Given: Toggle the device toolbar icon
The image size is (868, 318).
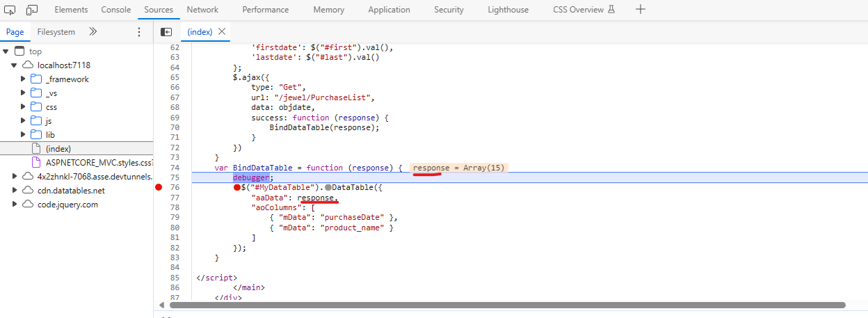Looking at the screenshot, I should (33, 10).
